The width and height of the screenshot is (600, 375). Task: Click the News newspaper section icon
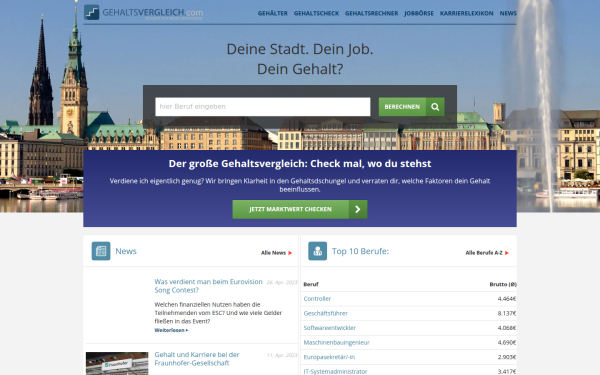pos(101,251)
